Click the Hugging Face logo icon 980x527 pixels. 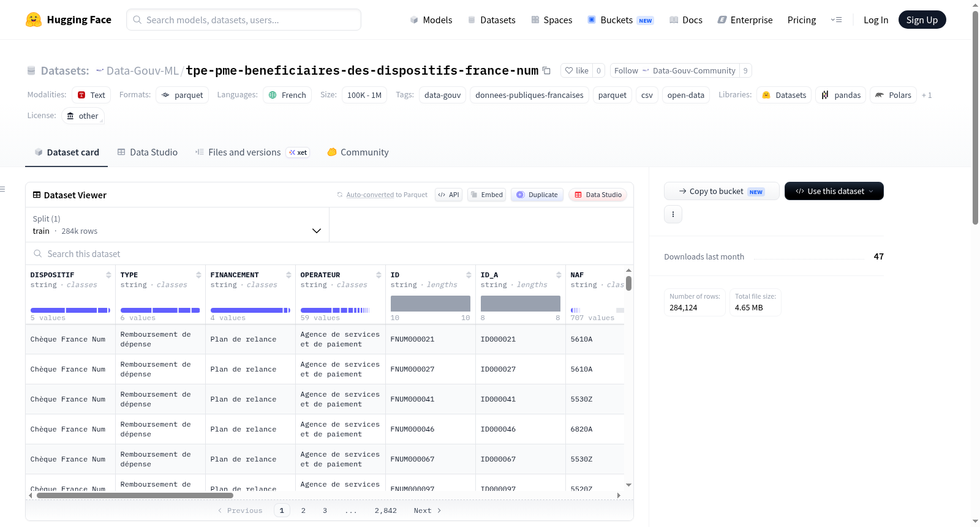click(x=34, y=20)
